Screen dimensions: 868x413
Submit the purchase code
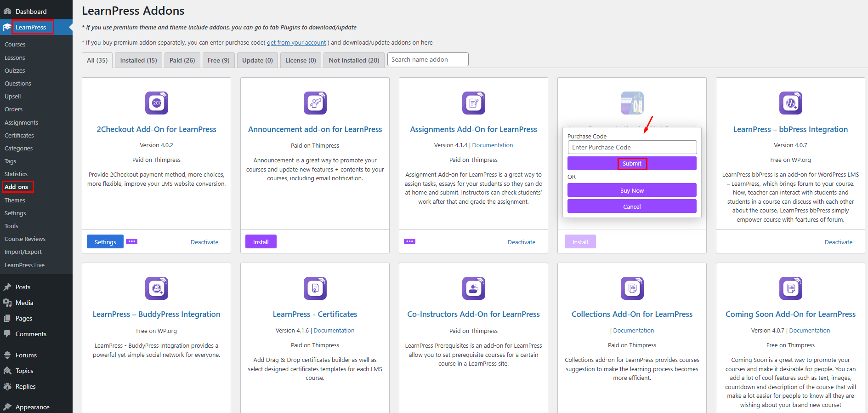coord(632,163)
